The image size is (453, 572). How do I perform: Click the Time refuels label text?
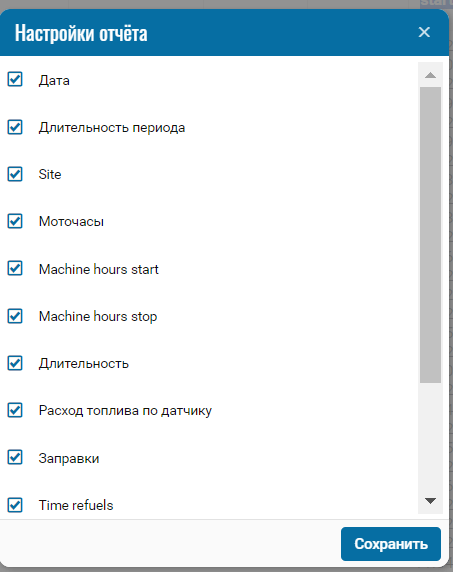tap(76, 505)
